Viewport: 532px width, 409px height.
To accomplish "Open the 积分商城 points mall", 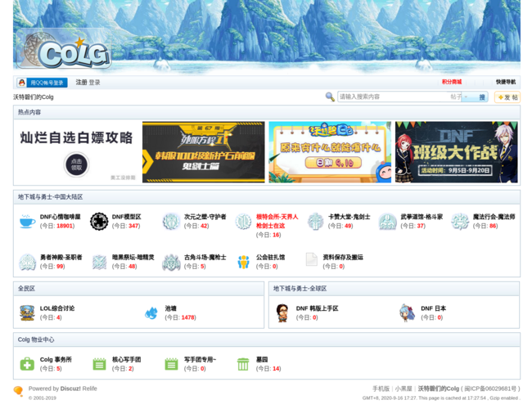I will coord(451,82).
